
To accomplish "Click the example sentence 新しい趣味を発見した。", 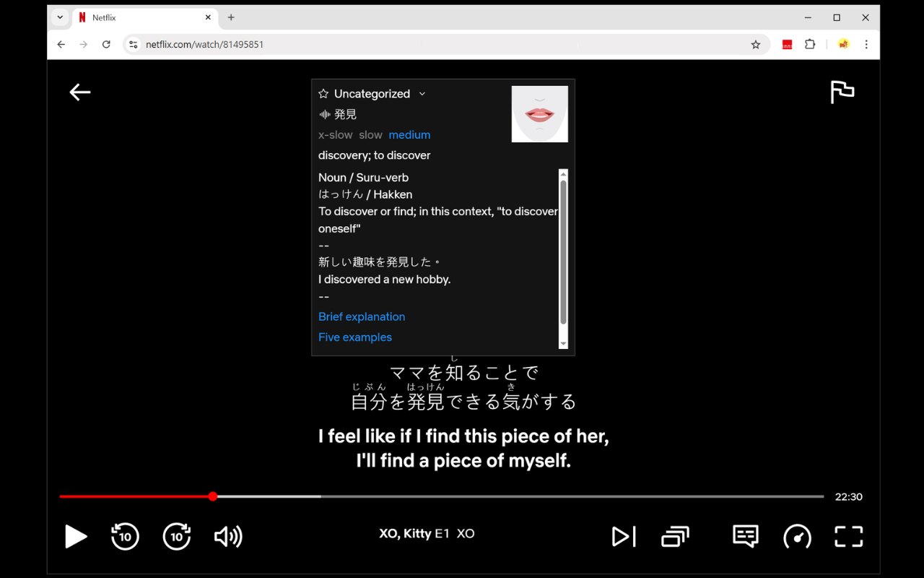I will point(380,262).
